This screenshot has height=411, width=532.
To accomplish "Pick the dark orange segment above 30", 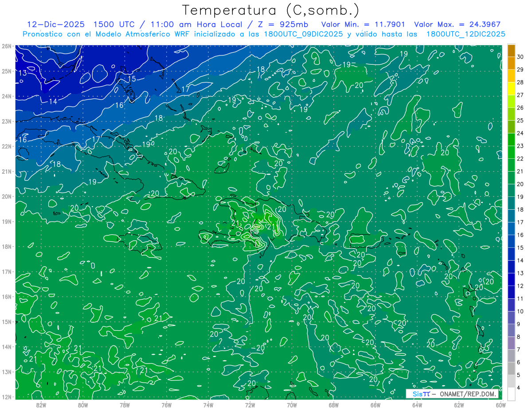I will (511, 51).
